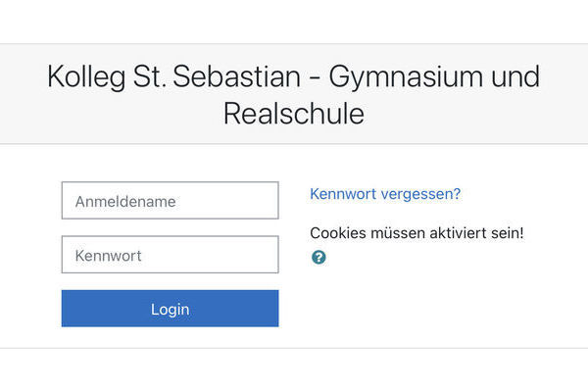Tap the round question mark help icon
588x392 pixels.
point(318,258)
